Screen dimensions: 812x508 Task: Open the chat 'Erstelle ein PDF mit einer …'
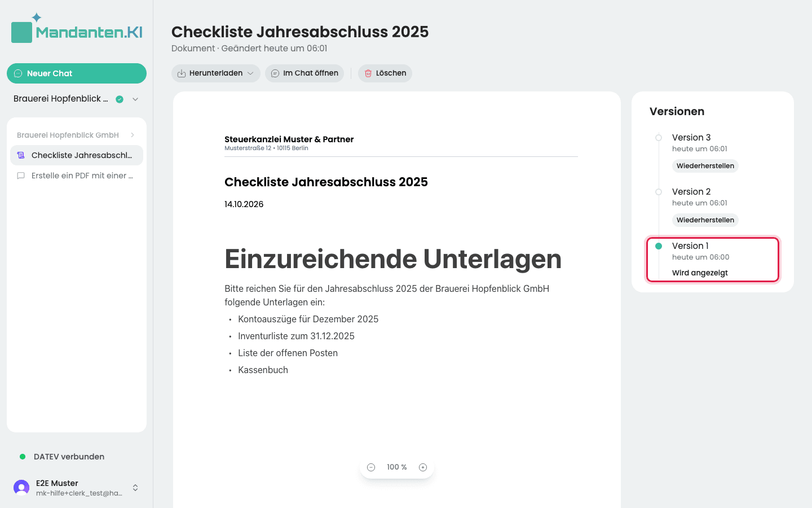click(77, 176)
